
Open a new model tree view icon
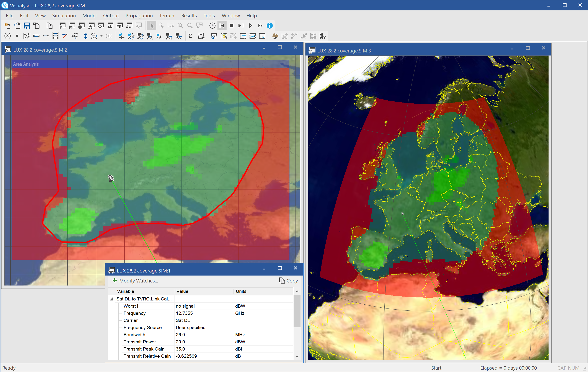pos(91,26)
